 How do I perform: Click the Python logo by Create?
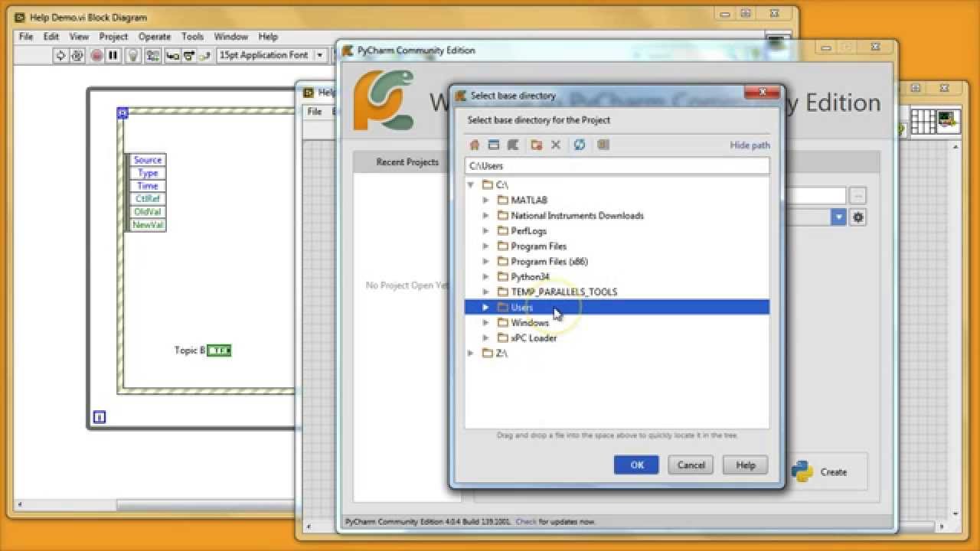[802, 471]
